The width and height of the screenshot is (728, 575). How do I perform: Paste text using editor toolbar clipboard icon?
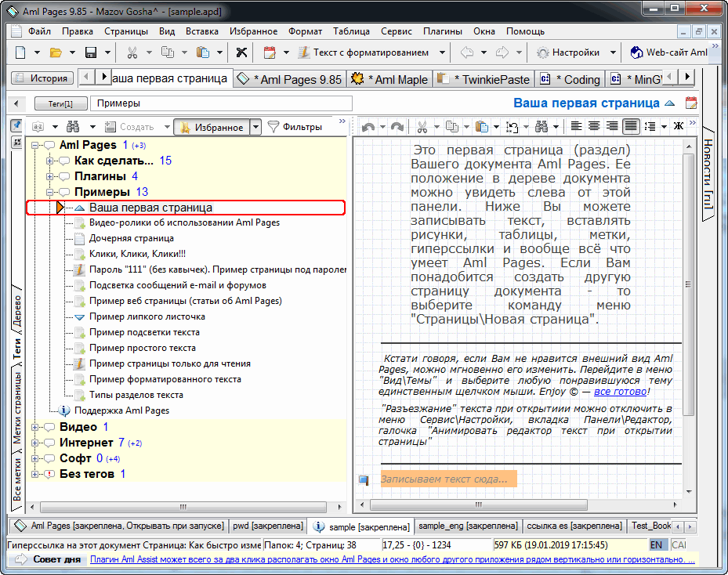[483, 126]
